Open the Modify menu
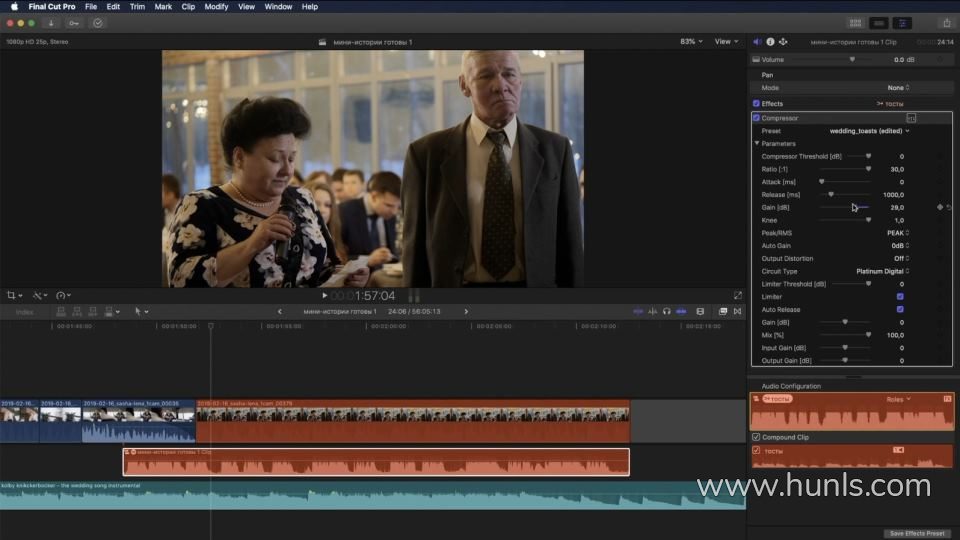The height and width of the screenshot is (540, 960). 216,7
